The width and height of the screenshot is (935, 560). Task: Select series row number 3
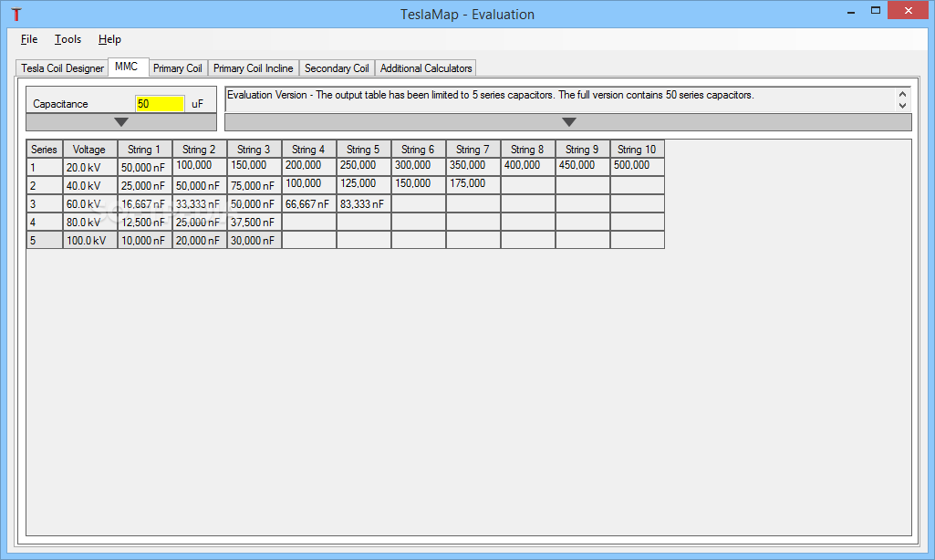pos(44,204)
